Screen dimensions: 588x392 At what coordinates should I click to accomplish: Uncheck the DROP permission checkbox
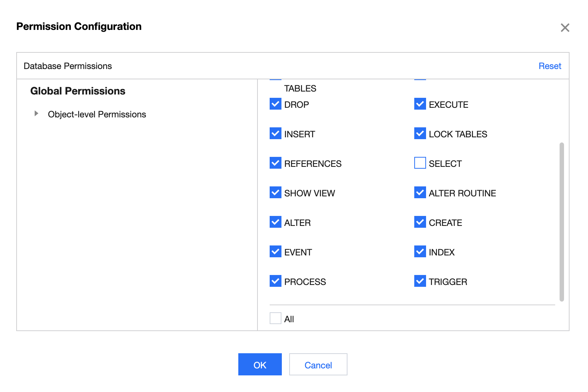276,104
